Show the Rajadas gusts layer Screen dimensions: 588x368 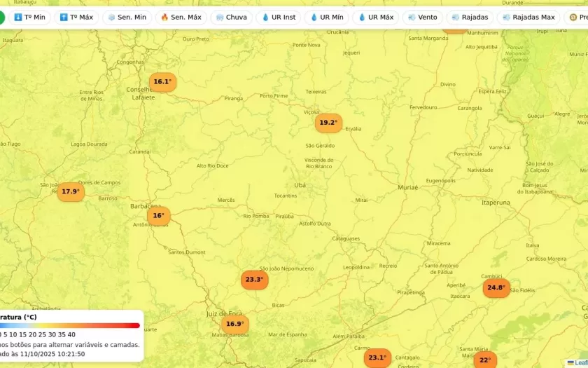point(470,18)
